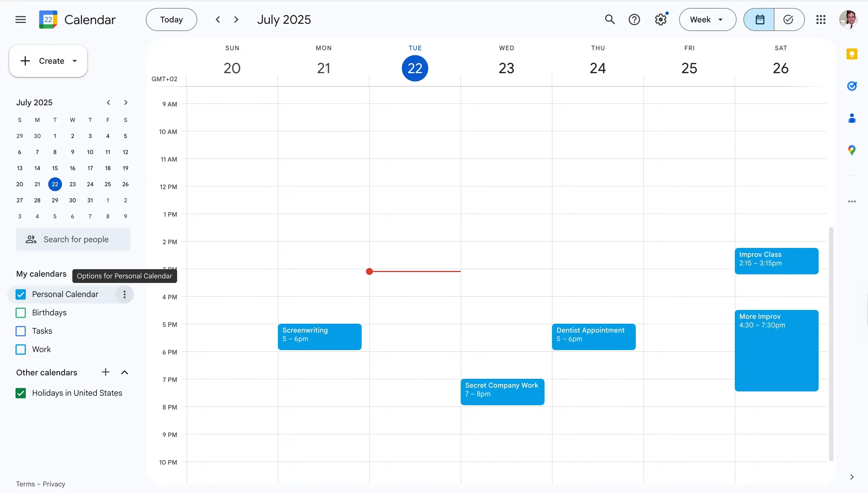
Task: Enable the Work calendar
Action: click(20, 349)
